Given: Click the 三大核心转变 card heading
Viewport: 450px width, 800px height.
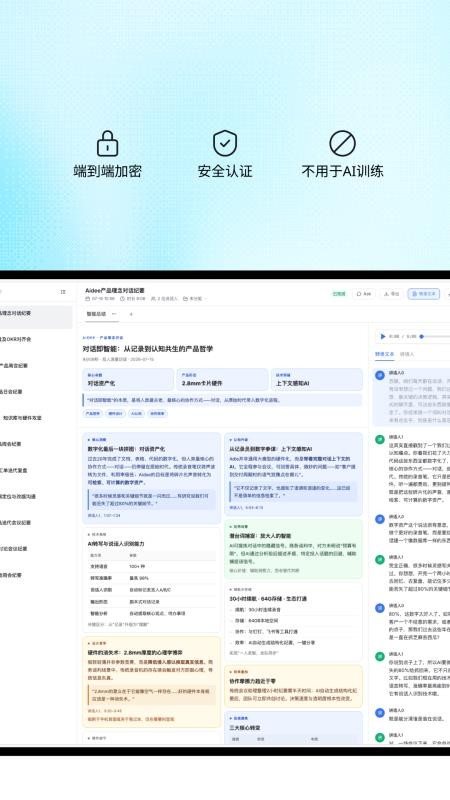Looking at the screenshot, I should click(x=245, y=728).
